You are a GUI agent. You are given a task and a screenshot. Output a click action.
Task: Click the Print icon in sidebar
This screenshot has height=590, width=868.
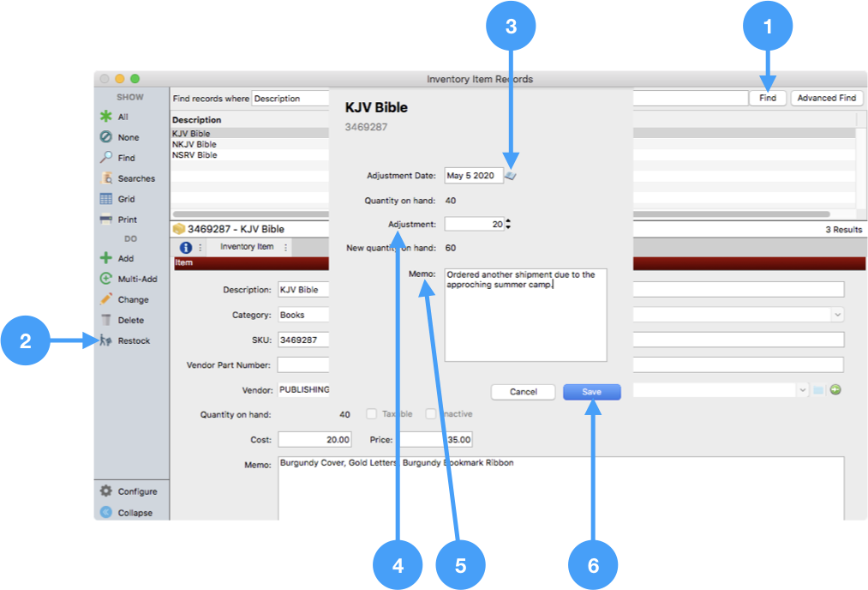point(106,220)
